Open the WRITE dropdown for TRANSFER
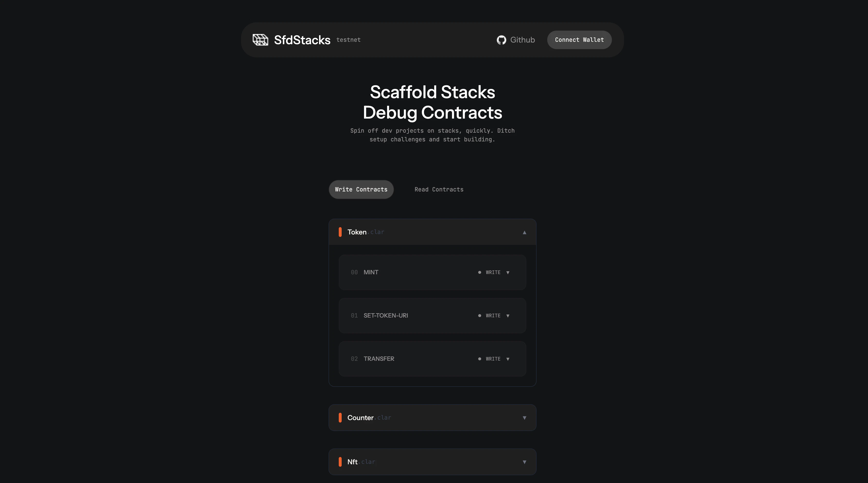 508,359
